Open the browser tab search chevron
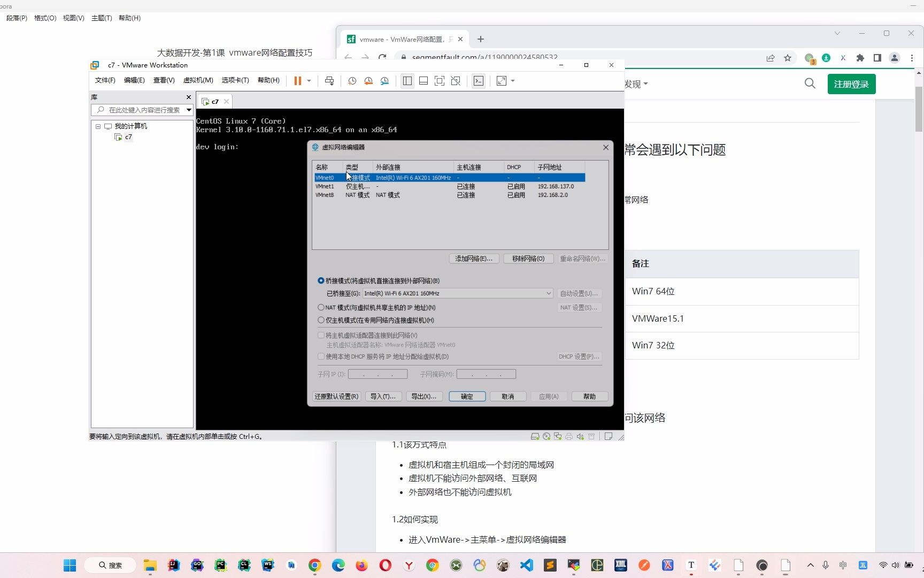The image size is (924, 578). coord(837,33)
